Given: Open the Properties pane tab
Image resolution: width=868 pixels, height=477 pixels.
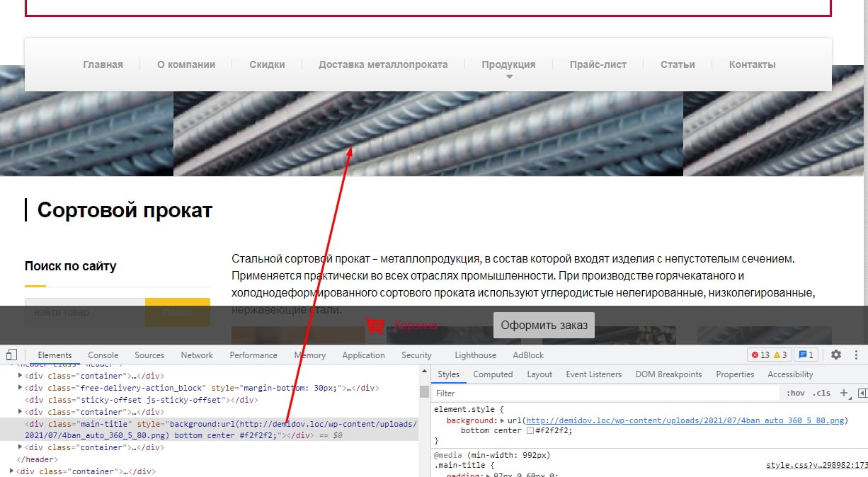Looking at the screenshot, I should pos(735,374).
